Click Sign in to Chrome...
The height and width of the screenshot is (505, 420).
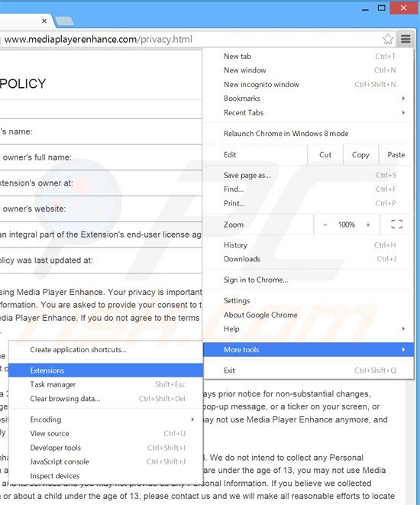[x=309, y=280]
